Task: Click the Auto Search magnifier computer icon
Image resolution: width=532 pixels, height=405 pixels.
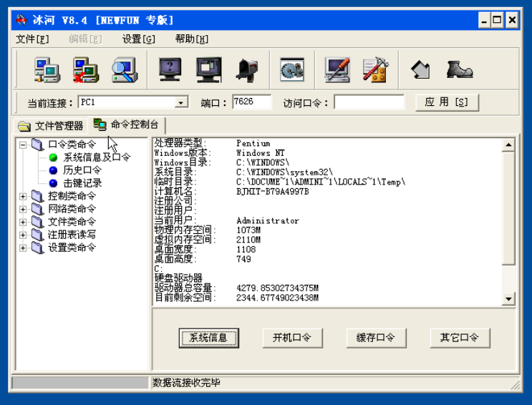Action: click(124, 70)
